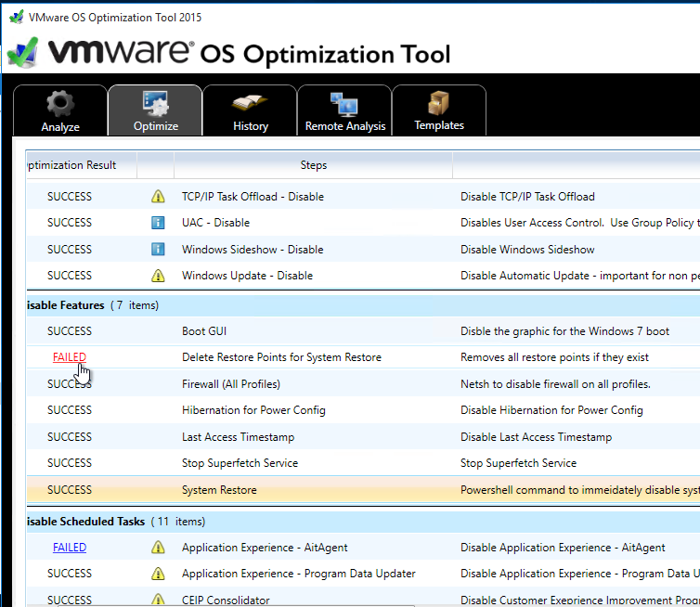Click description 'Netsh to disable firewall on all profiles.'
The width and height of the screenshot is (700, 607).
point(555,384)
